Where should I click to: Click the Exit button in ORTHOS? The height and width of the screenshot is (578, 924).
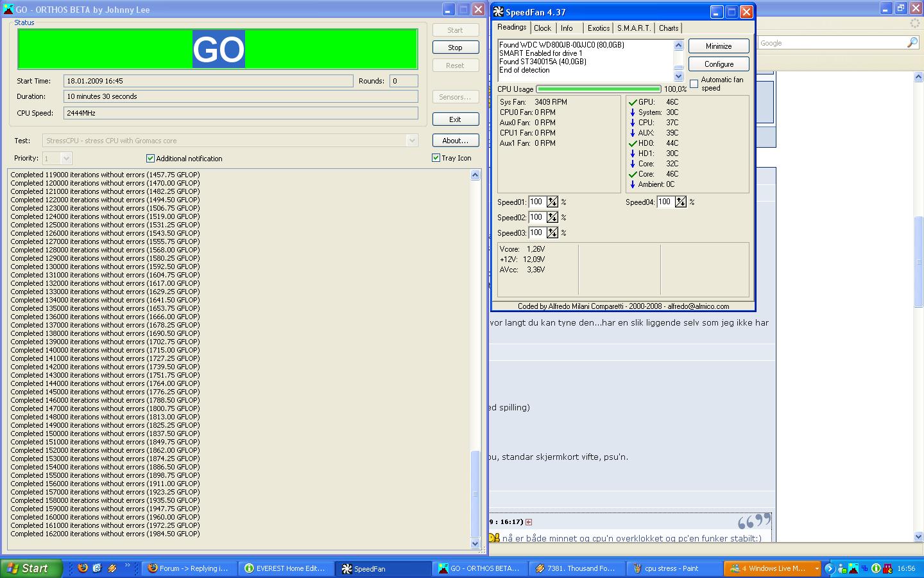[456, 119]
